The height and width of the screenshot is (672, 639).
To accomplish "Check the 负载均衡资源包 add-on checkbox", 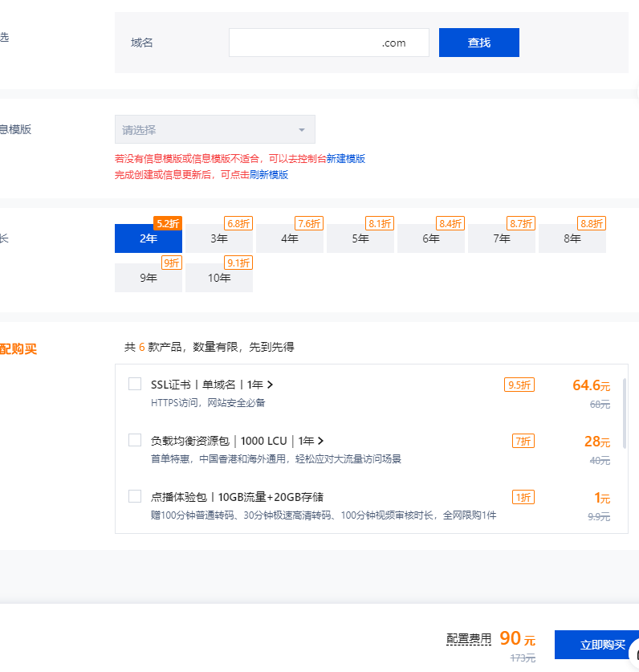I will (x=135, y=440).
